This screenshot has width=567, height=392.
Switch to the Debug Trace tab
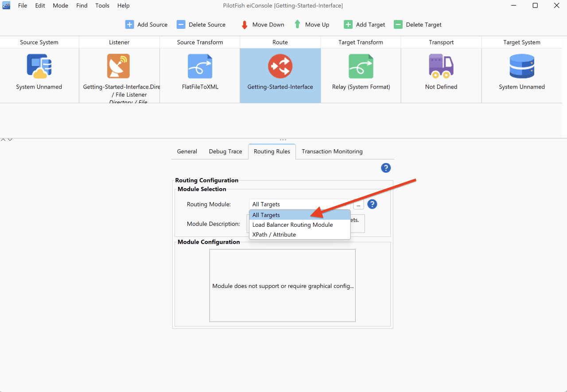tap(225, 151)
